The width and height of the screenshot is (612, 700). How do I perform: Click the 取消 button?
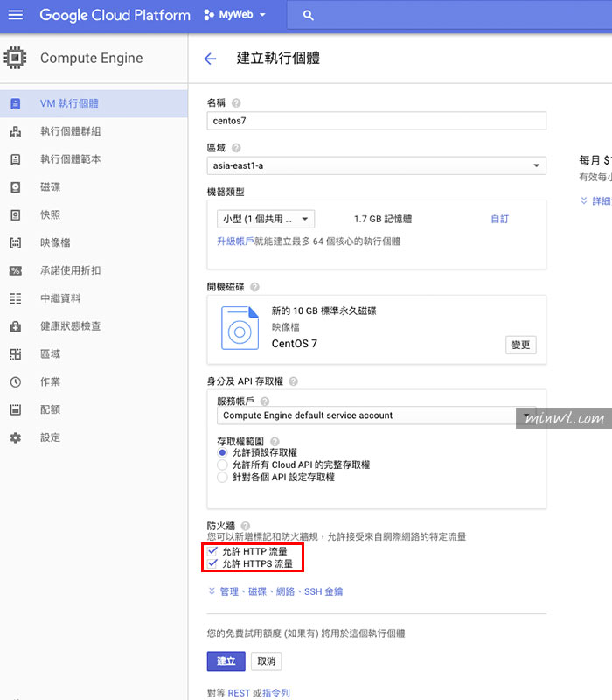267,661
